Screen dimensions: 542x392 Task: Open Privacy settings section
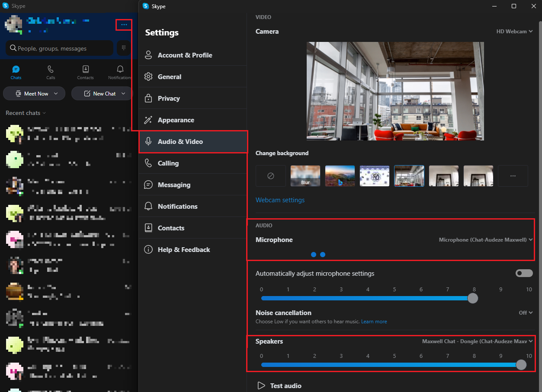pos(193,99)
